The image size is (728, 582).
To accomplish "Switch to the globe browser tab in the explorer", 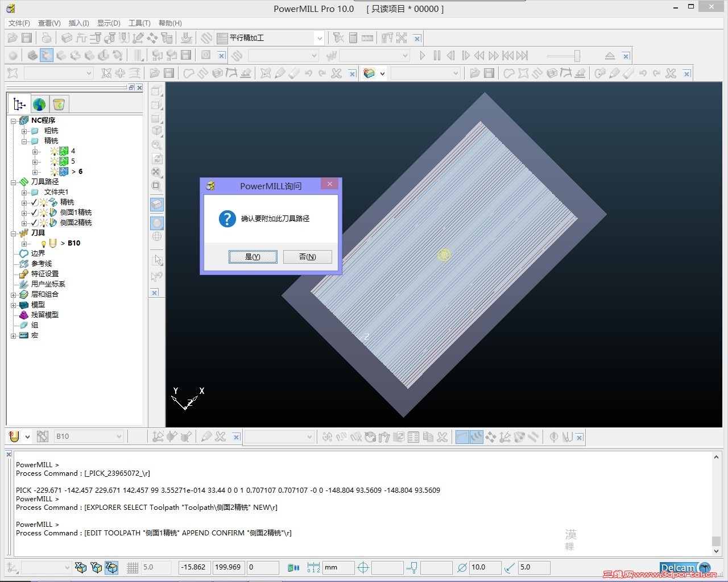I will [39, 105].
